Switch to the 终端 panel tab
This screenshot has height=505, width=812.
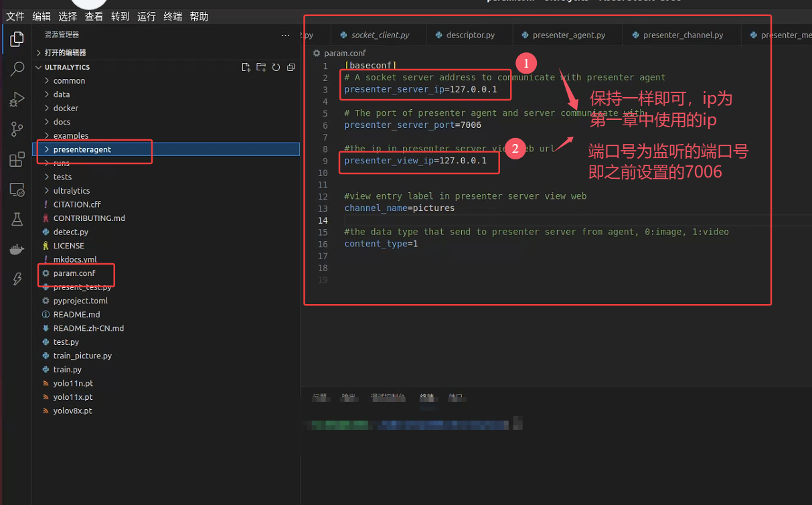coord(427,396)
